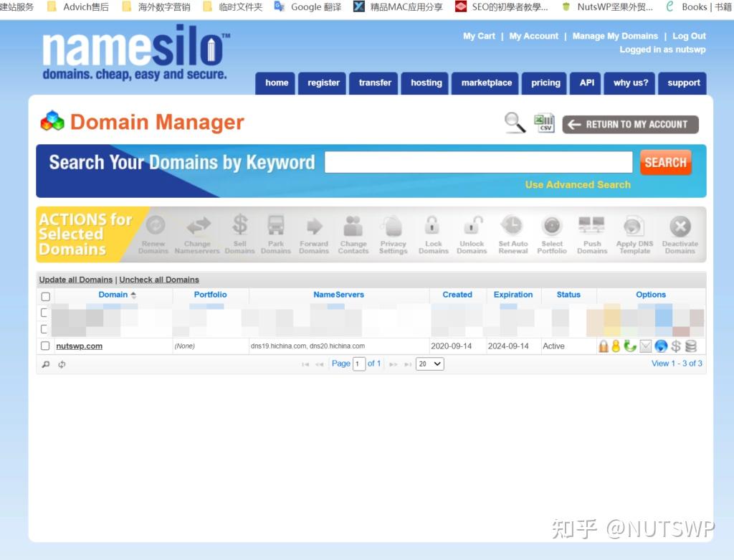Viewport: 734px width, 560px height.
Task: Go to the last page with pager icon
Action: [408, 364]
